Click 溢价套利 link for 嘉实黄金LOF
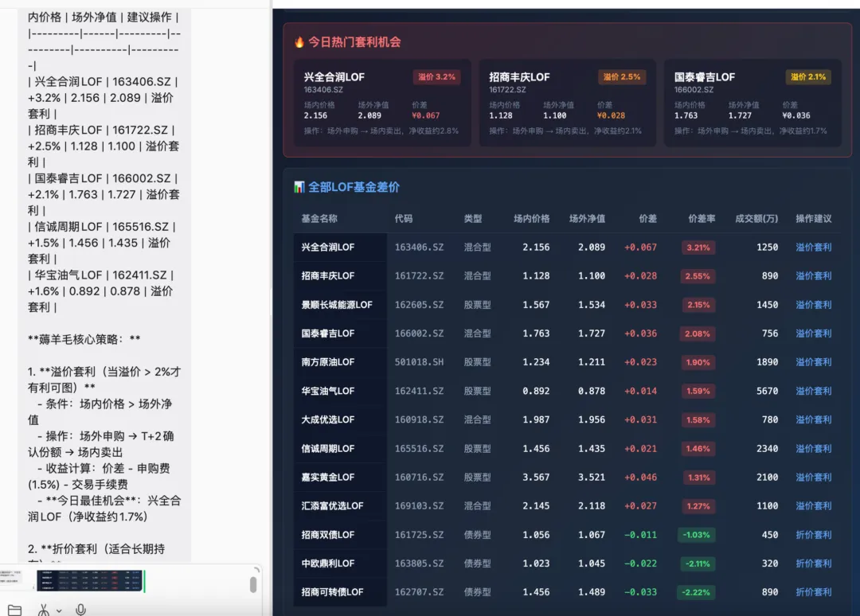860x616 pixels. [x=813, y=478]
